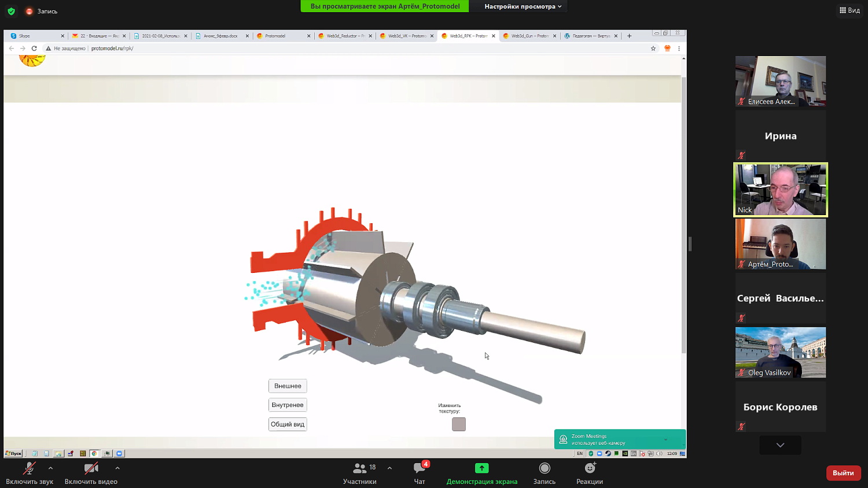The width and height of the screenshot is (868, 488).
Task: Click the browser back arrow
Action: click(12, 49)
